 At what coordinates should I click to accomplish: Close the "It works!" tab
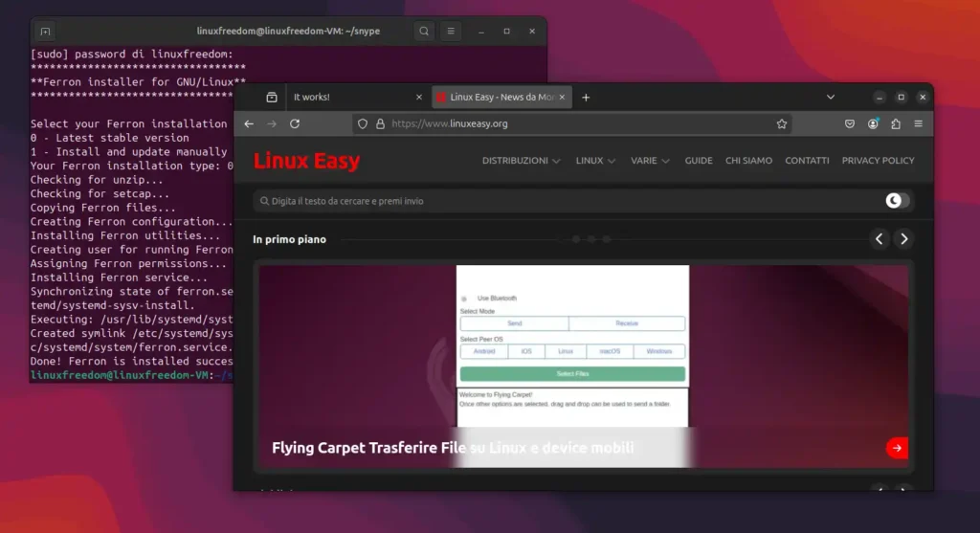pos(419,97)
